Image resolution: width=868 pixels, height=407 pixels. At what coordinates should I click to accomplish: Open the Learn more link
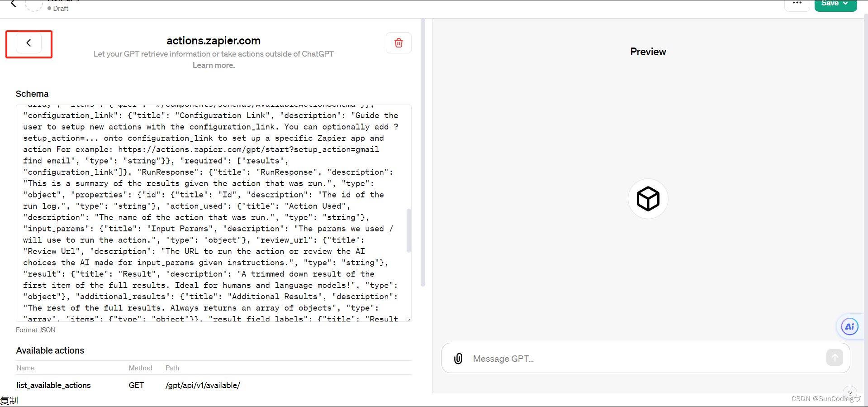pyautogui.click(x=213, y=65)
